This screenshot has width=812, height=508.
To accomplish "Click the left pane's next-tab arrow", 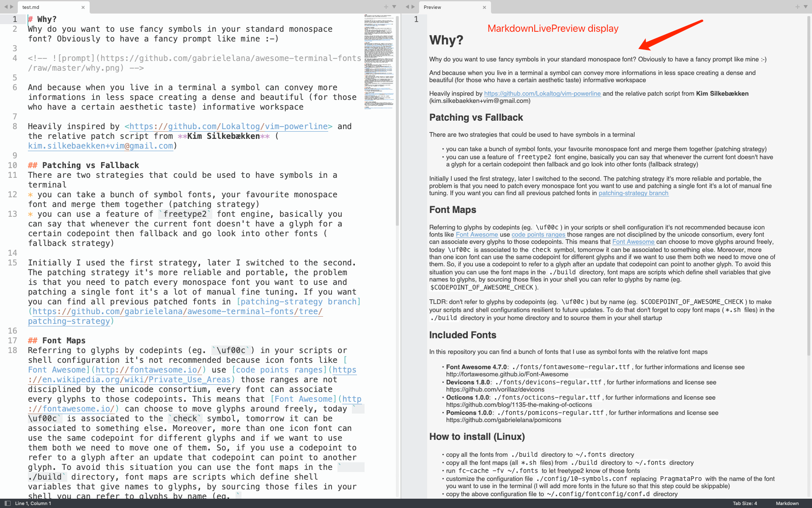I will (12, 7).
